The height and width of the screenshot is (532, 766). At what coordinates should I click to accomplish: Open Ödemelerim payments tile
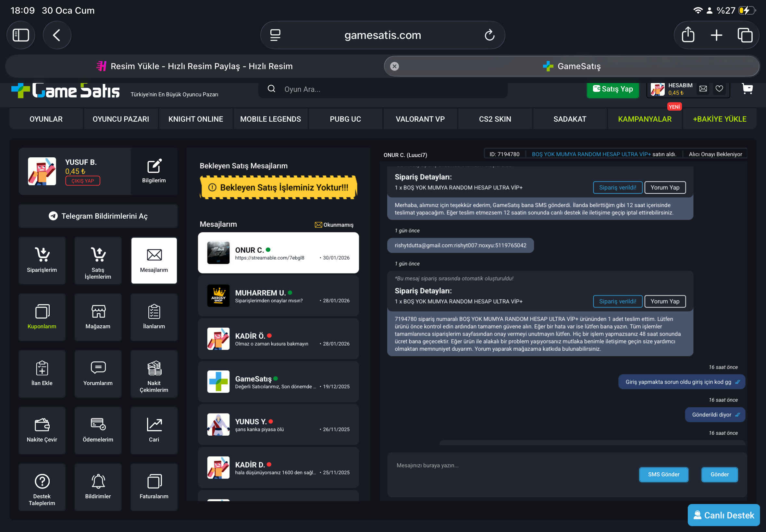(x=98, y=430)
